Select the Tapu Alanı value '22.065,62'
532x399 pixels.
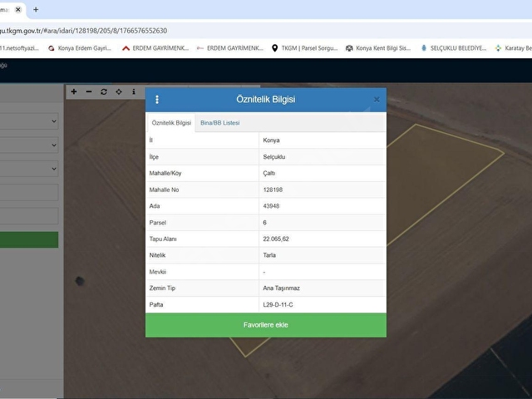pos(276,239)
